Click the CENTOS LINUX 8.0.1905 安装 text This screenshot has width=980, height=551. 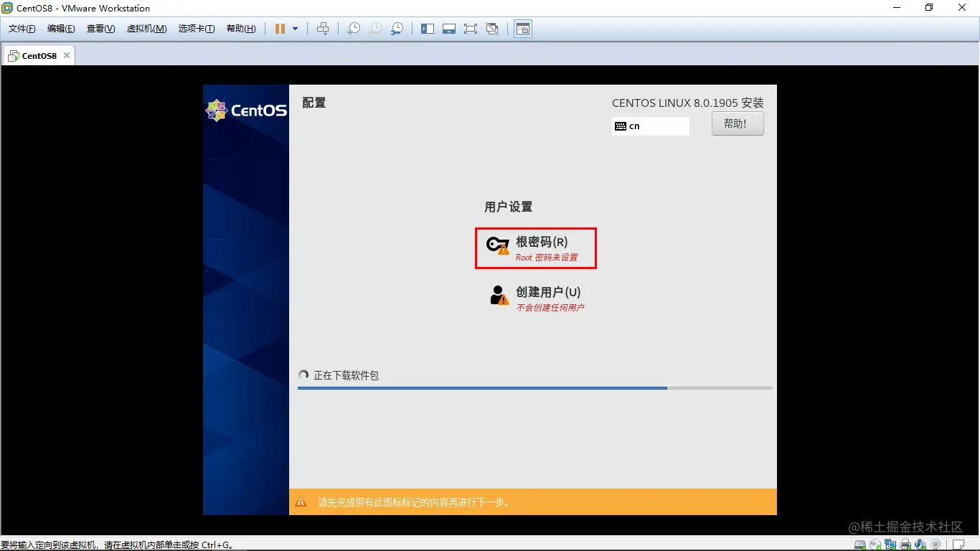click(688, 103)
